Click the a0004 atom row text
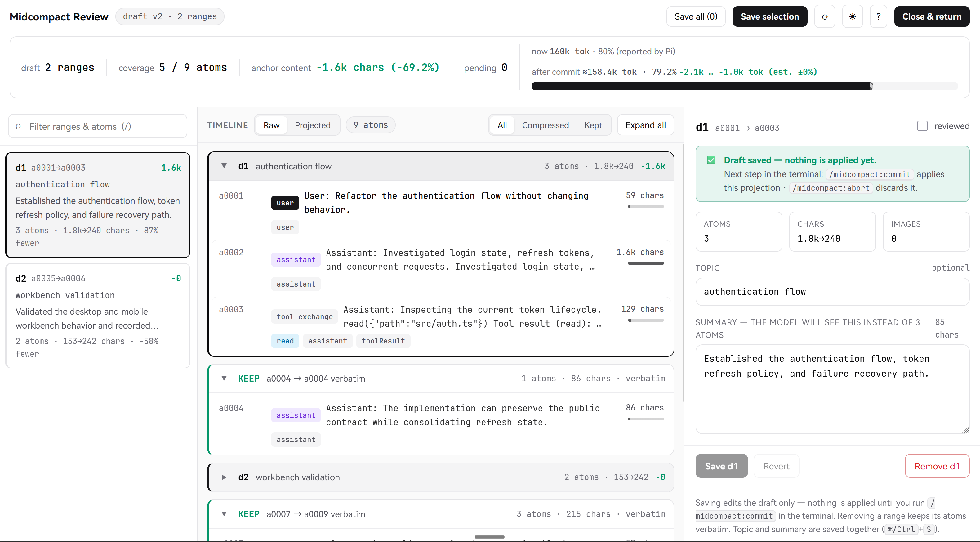Viewport: 980px width, 542px height. (463, 415)
